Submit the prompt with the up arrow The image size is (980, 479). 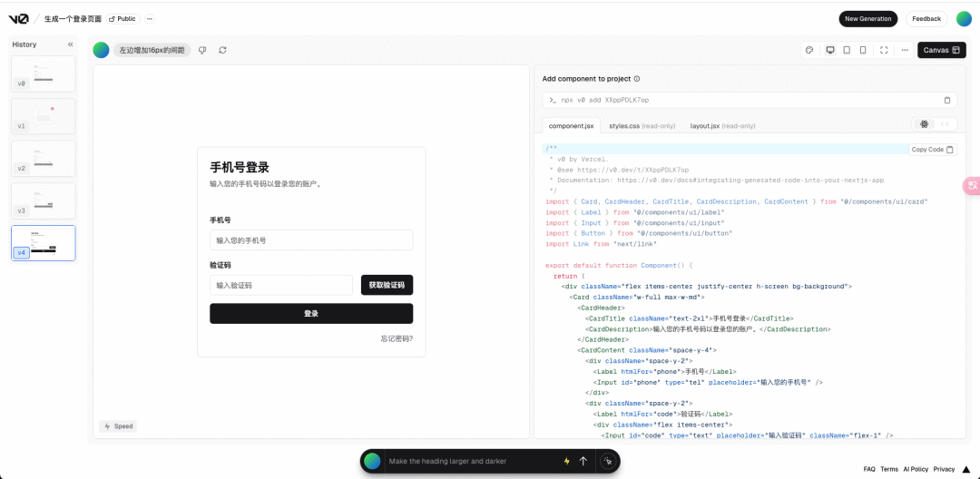click(583, 461)
